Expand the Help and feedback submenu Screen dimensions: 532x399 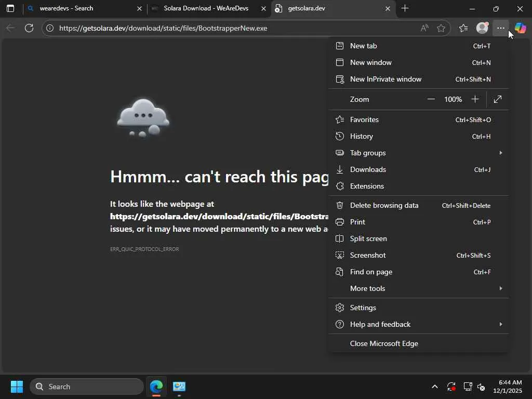[x=418, y=324]
